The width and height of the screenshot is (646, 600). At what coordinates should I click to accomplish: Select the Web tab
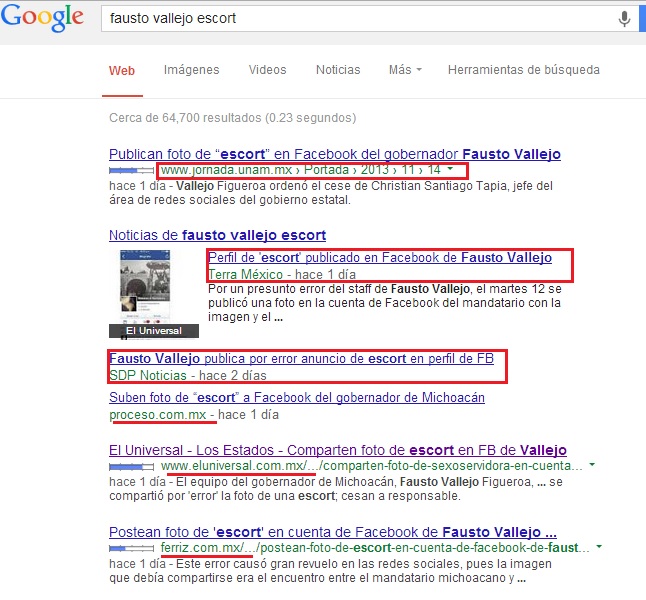click(122, 70)
